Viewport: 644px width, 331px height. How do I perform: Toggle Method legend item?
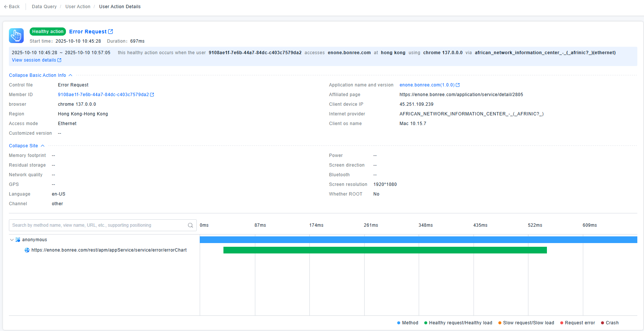(x=408, y=323)
